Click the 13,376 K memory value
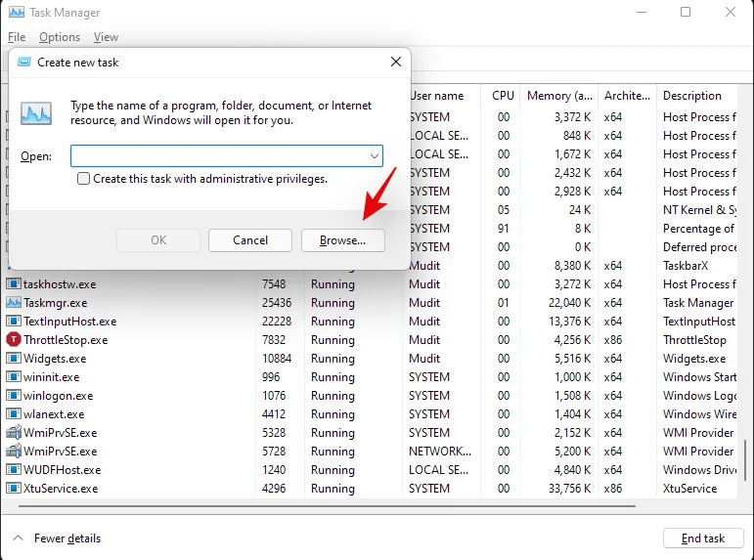 point(569,322)
